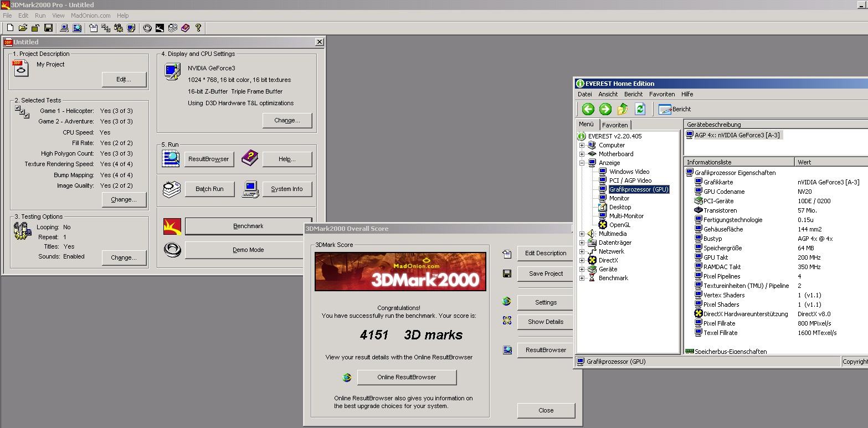Screen dimensions: 868x428
Task: Switch to the Menü tab in EVEREST
Action: tap(586, 125)
